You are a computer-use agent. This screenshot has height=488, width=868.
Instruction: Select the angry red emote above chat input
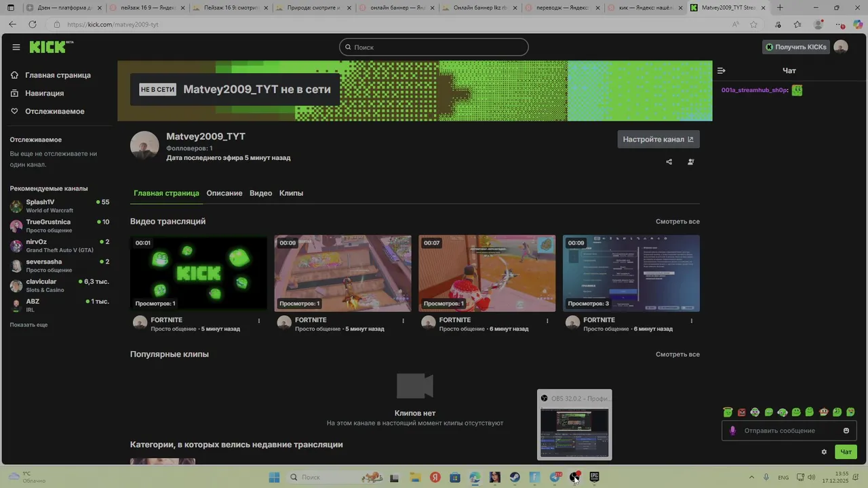point(741,412)
